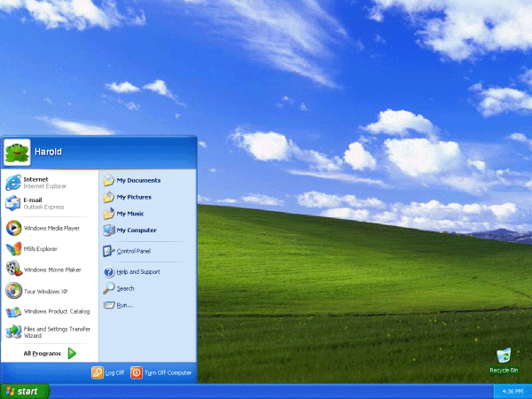Click the Search magnifying glass icon
The image size is (532, 399).
pos(108,288)
